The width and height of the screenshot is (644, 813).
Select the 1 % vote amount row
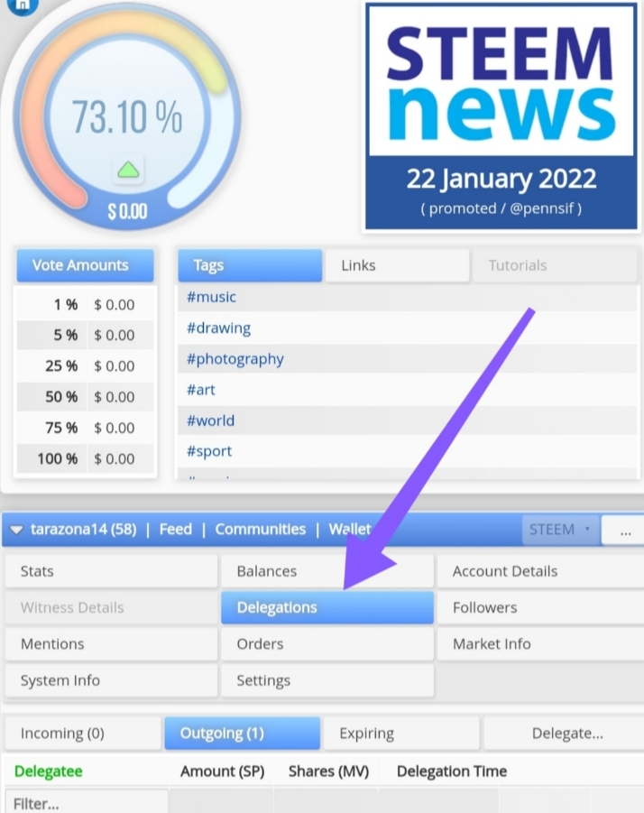point(86,305)
